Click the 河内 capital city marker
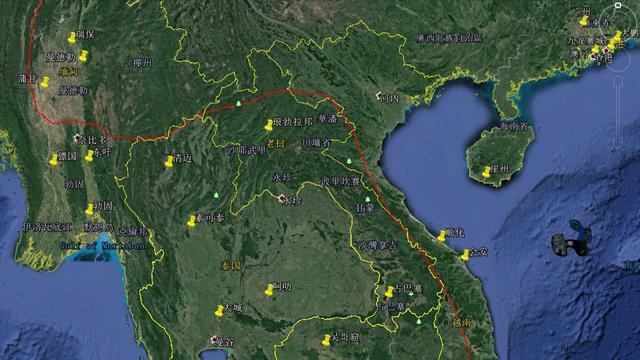 coord(379,96)
